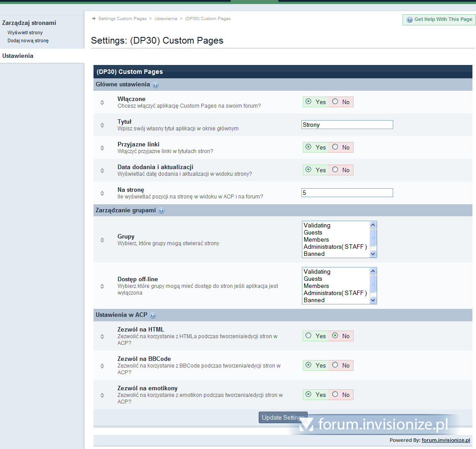The image size is (476, 449).
Task: Click reorder arrows icon for Tytuł row
Action: point(102,125)
